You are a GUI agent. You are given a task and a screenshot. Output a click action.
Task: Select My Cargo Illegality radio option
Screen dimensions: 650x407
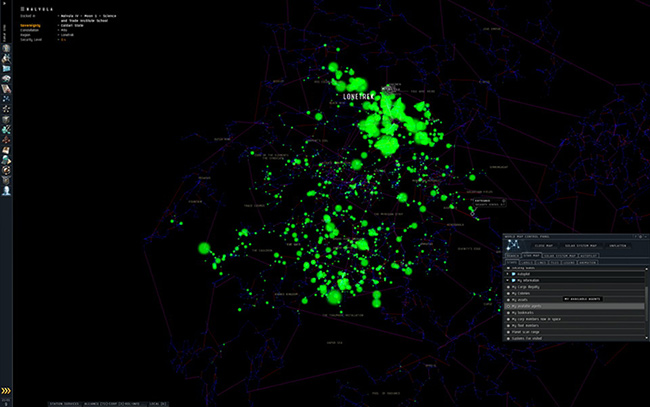coord(508,287)
